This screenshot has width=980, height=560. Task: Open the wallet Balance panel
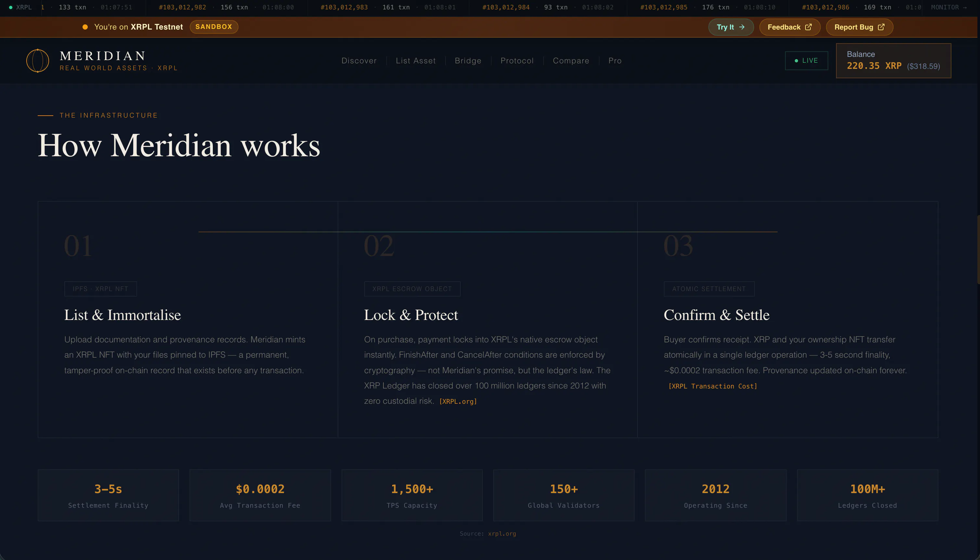(x=894, y=61)
